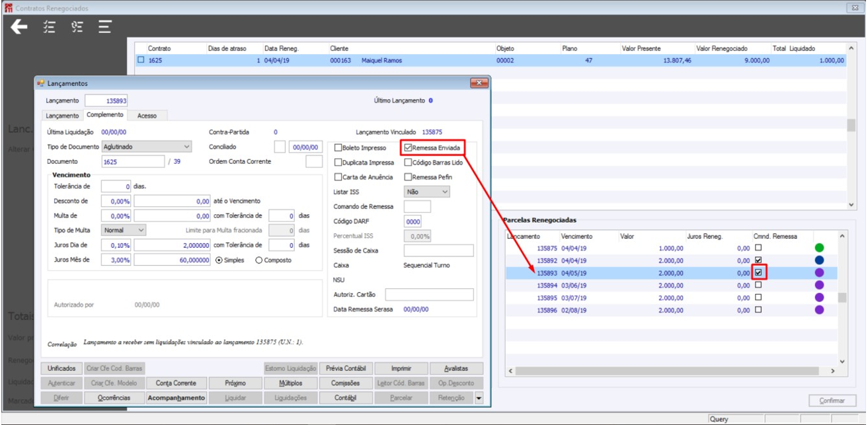Click the Lançamento number input field
Screen dimensions: 868x425
(x=106, y=101)
